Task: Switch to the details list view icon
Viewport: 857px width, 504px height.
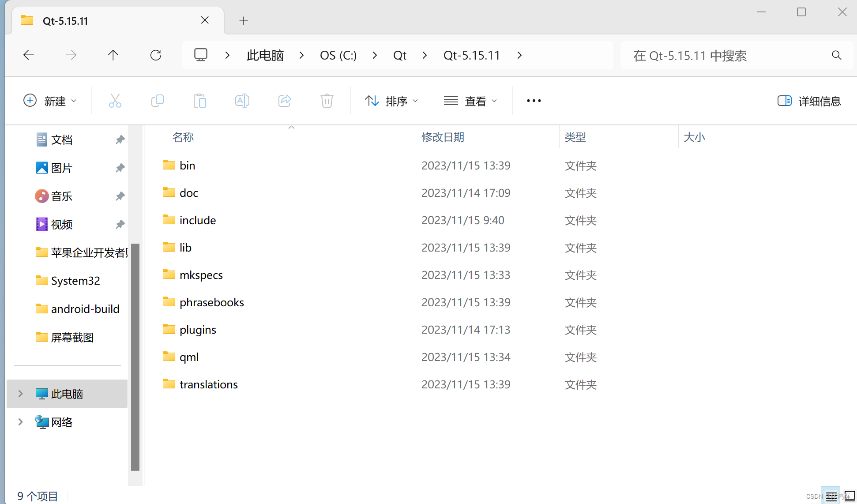Action: point(831,495)
